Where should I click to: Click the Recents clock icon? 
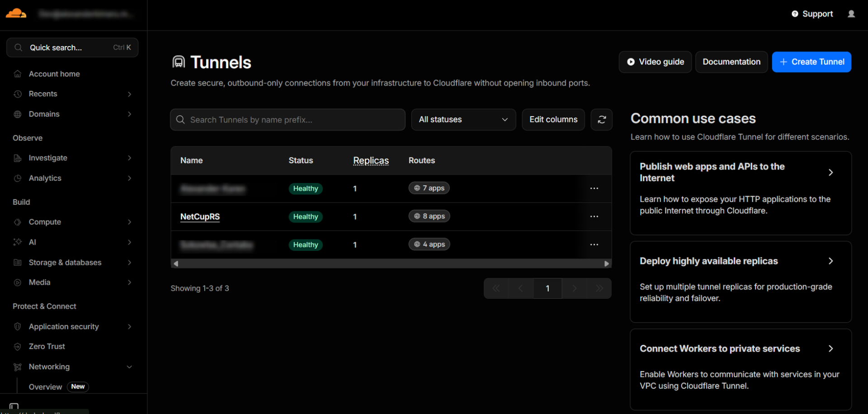pos(18,94)
